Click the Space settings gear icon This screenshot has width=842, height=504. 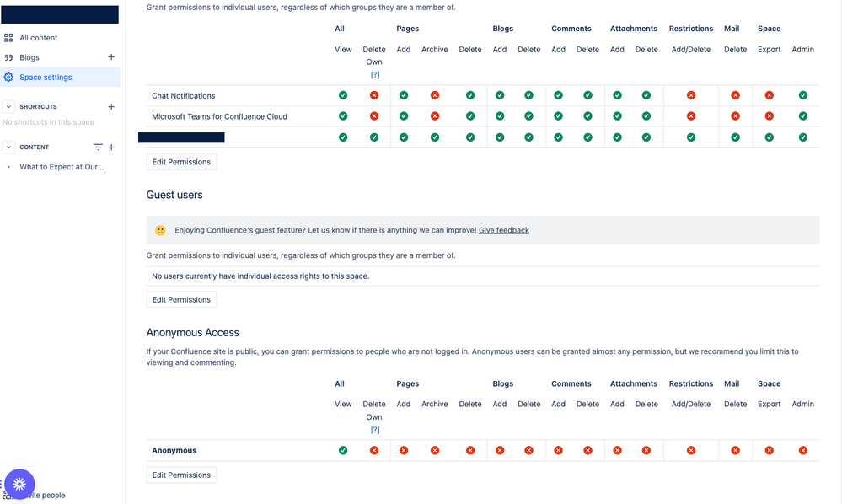point(8,78)
